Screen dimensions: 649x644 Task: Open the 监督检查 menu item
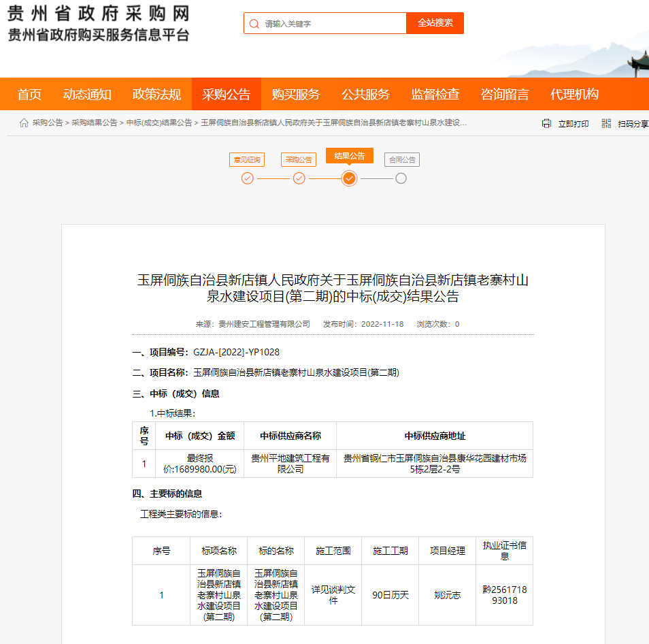tap(435, 94)
